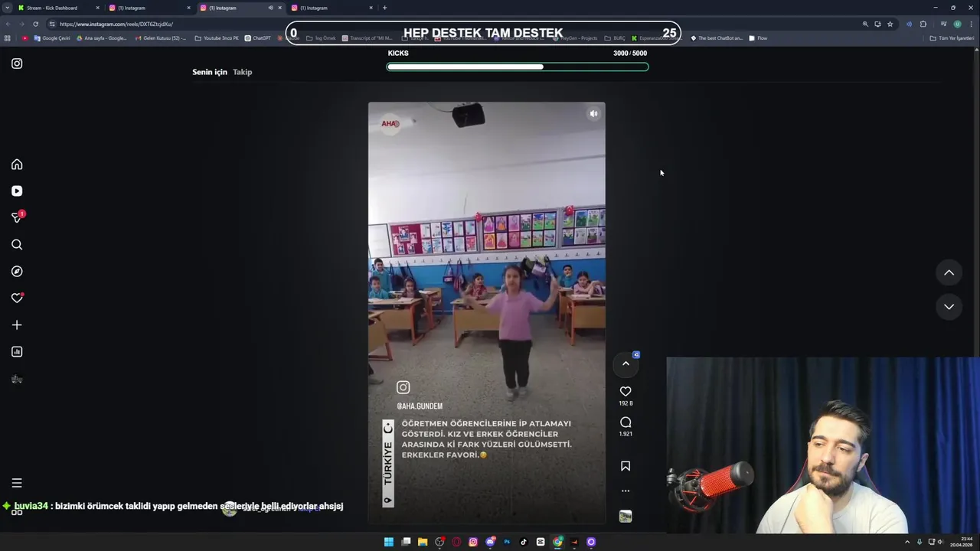The width and height of the screenshot is (980, 551).
Task: Open a new browser tab
Action: [x=384, y=8]
